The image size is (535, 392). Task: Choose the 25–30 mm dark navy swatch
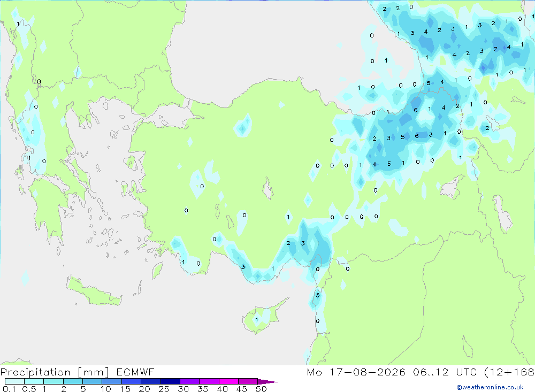pyautogui.click(x=170, y=381)
